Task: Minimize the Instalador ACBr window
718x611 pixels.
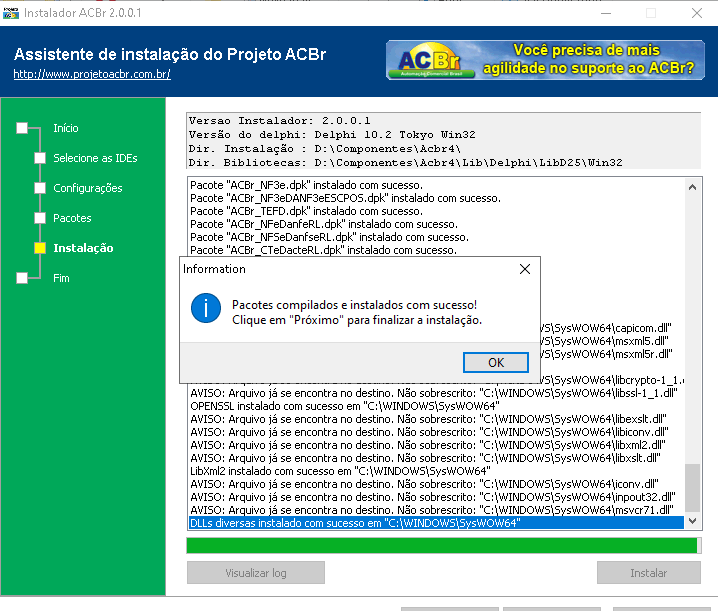Action: tap(606, 13)
